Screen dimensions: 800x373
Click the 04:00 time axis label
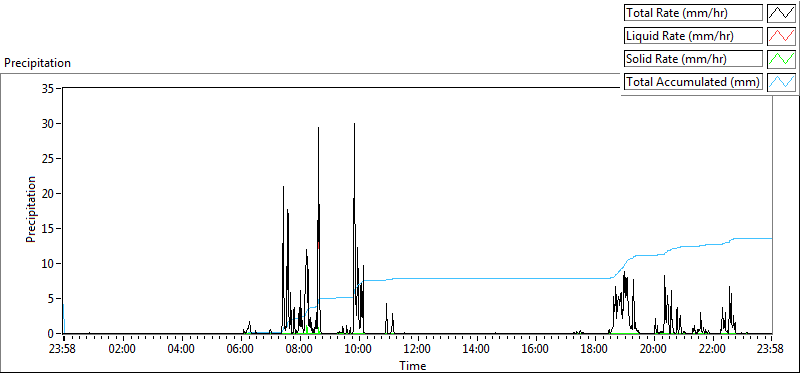click(182, 349)
